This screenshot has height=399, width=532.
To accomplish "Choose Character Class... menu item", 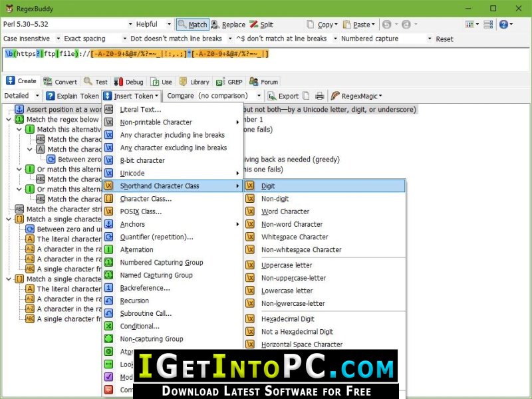I will coord(173,198).
